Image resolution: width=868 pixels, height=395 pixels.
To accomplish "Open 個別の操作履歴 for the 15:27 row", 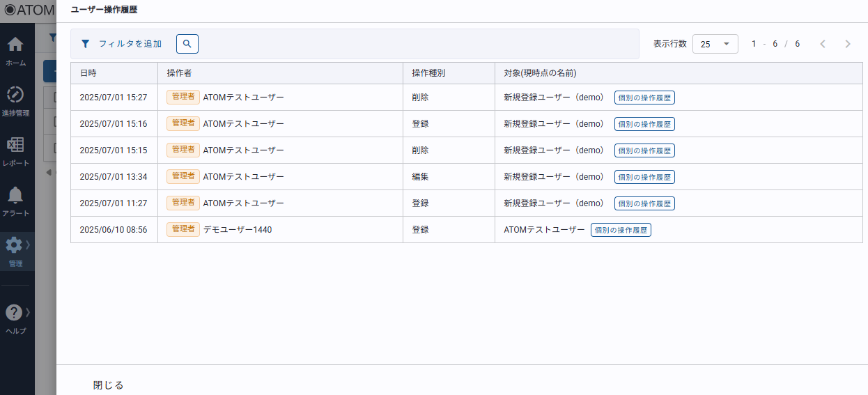I will (x=644, y=98).
